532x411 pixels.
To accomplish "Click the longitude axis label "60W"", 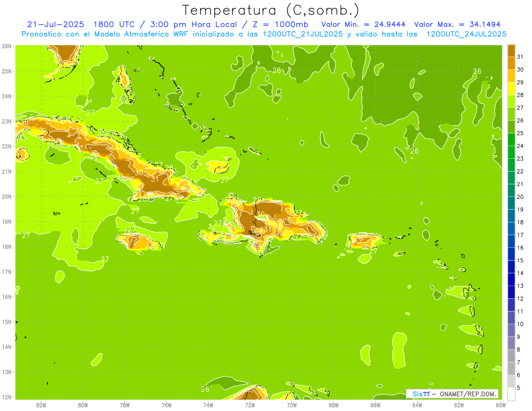I will click(501, 405).
